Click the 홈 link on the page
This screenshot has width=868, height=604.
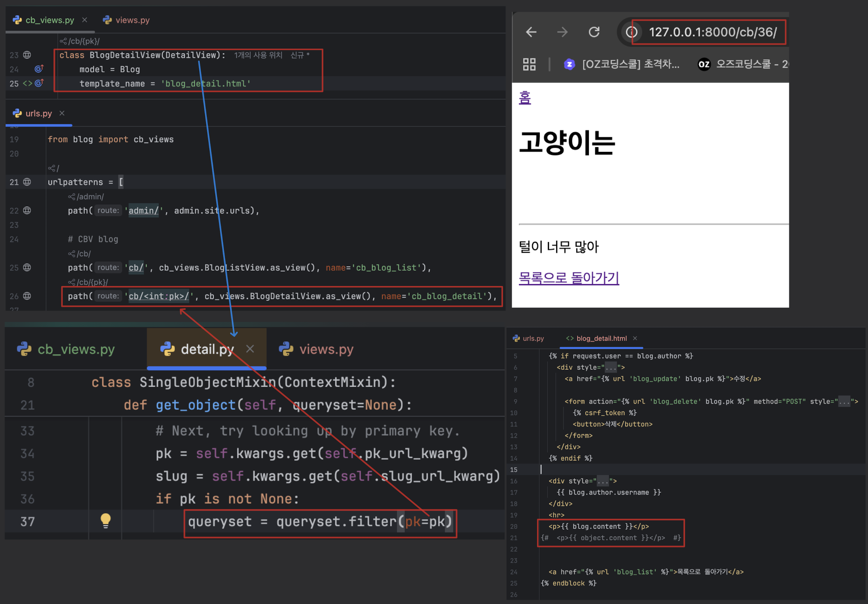click(x=525, y=98)
